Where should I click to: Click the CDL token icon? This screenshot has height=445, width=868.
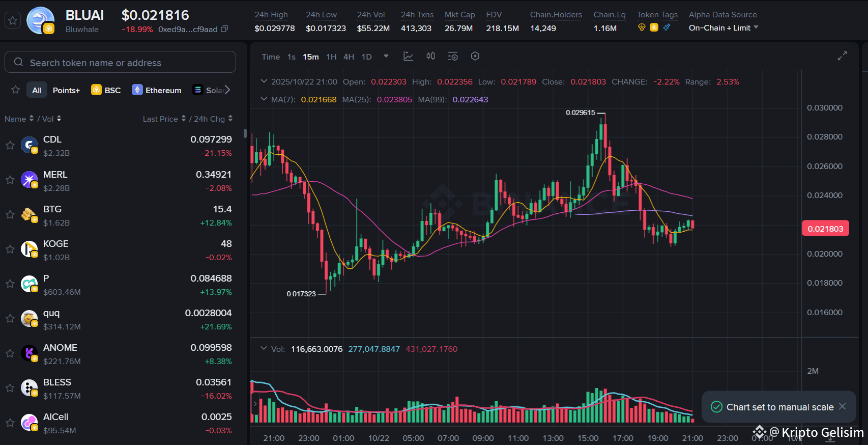(x=29, y=145)
